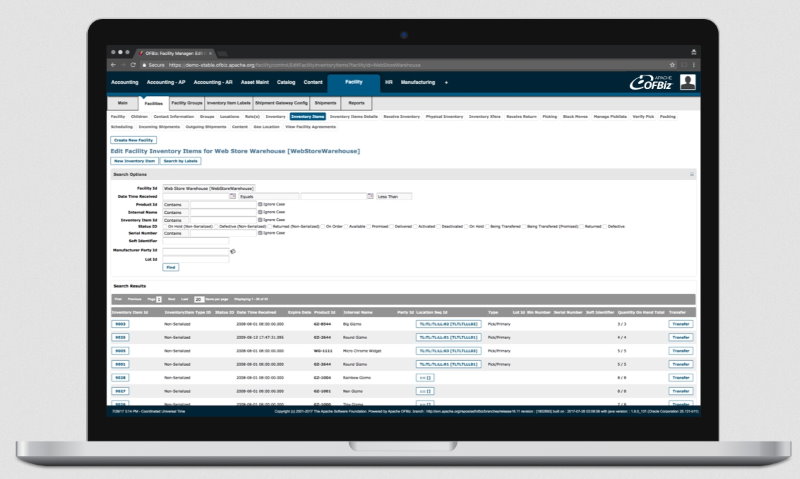The width and height of the screenshot is (800, 479).
Task: Switch to the Facility Groups tab
Action: pos(187,103)
